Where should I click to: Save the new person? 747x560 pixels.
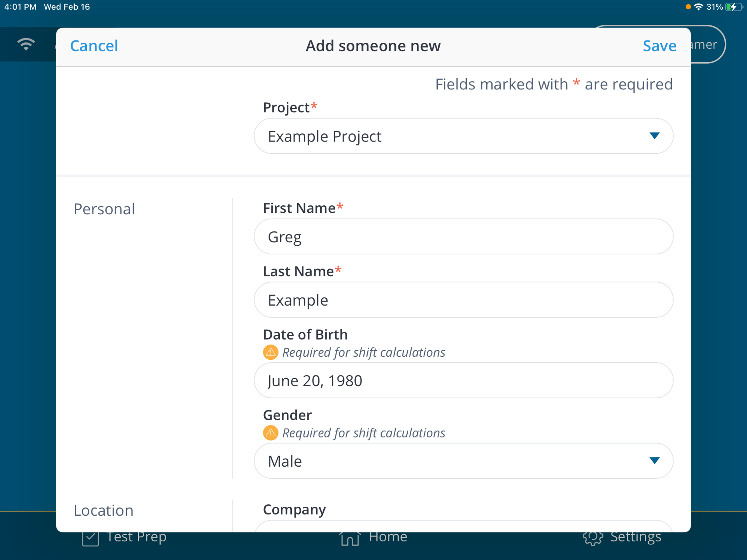pos(659,46)
